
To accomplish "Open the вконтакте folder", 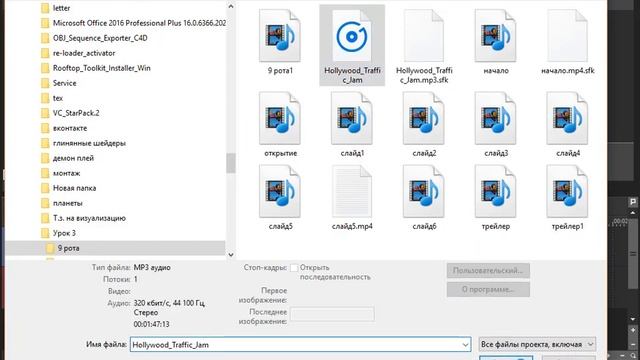I will click(x=64, y=128).
